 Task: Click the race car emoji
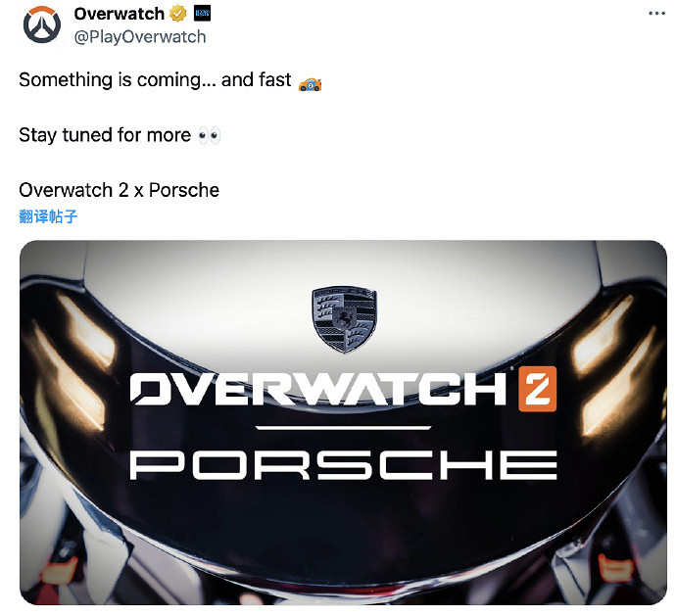[310, 83]
